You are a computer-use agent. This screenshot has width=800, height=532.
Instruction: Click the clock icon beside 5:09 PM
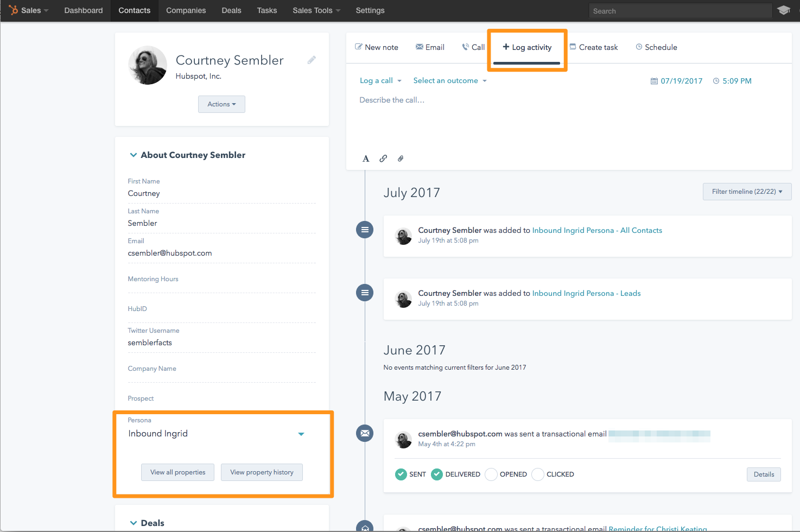(x=716, y=81)
